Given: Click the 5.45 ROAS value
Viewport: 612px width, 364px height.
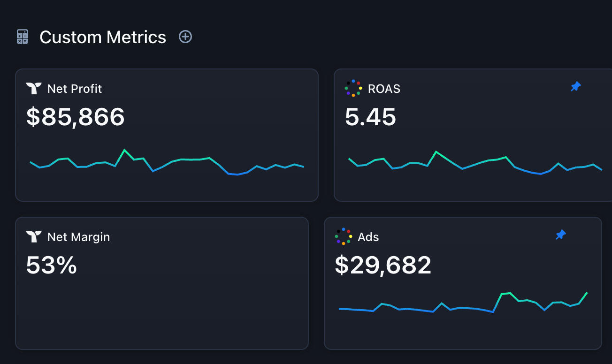Looking at the screenshot, I should (x=370, y=117).
